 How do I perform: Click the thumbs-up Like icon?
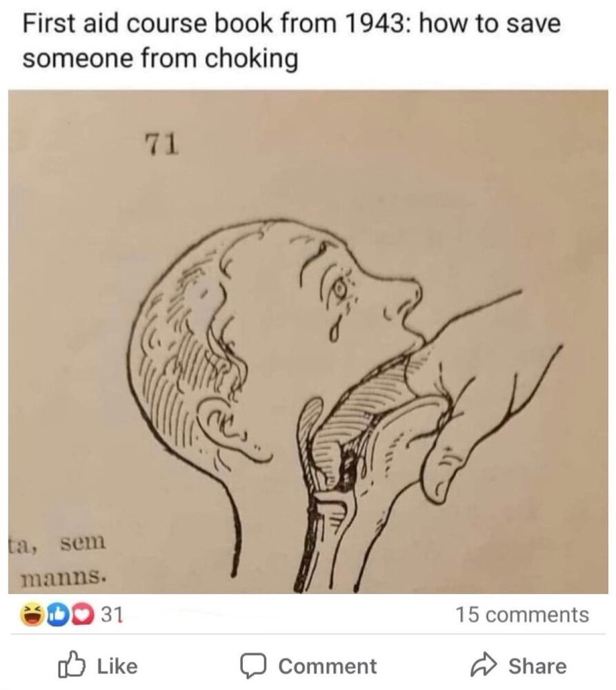click(71, 665)
